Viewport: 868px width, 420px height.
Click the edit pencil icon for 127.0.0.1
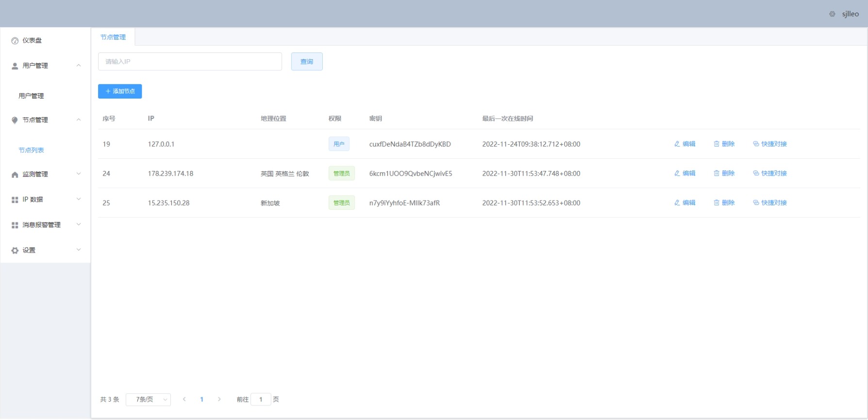pos(677,144)
